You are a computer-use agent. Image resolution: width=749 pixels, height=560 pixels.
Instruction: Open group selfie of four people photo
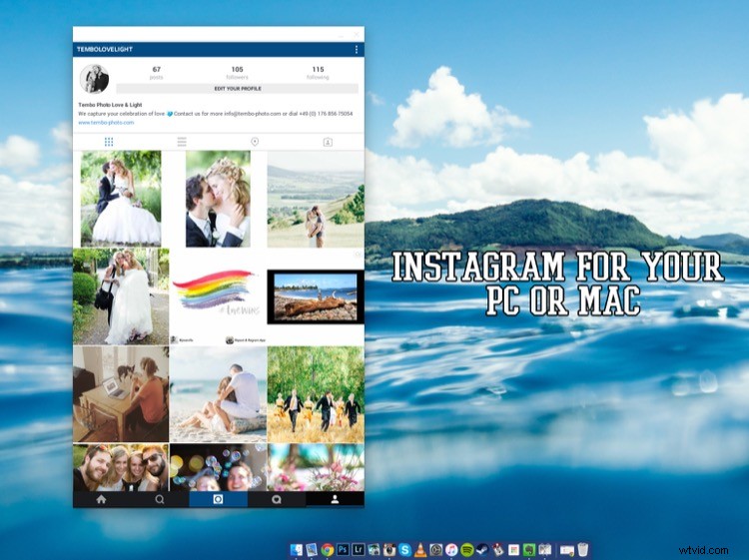pos(121,467)
